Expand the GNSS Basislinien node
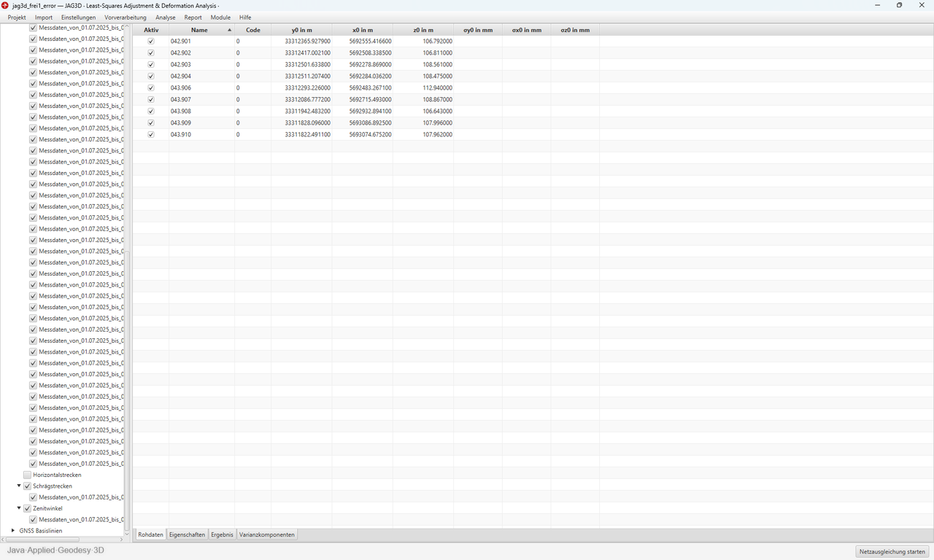 (13, 531)
